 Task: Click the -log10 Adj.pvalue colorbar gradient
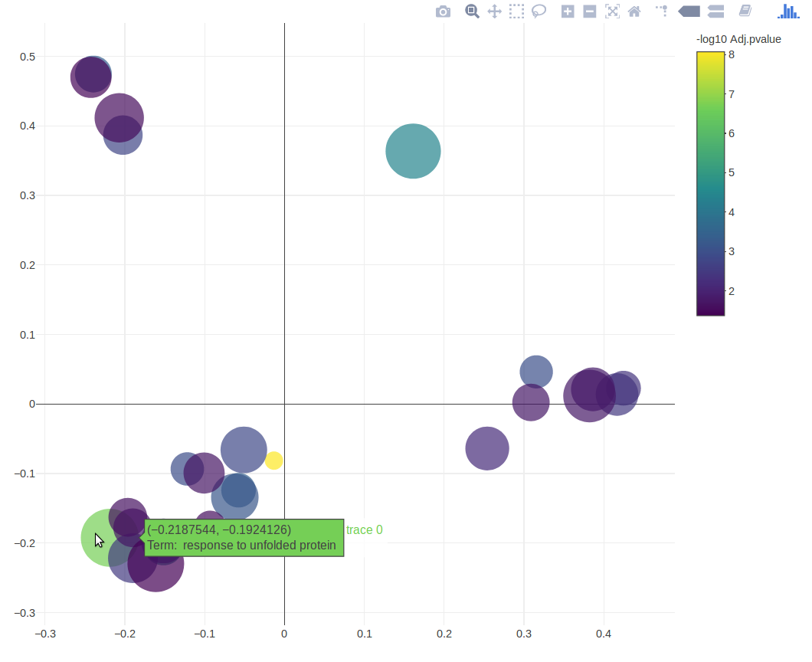click(x=710, y=183)
